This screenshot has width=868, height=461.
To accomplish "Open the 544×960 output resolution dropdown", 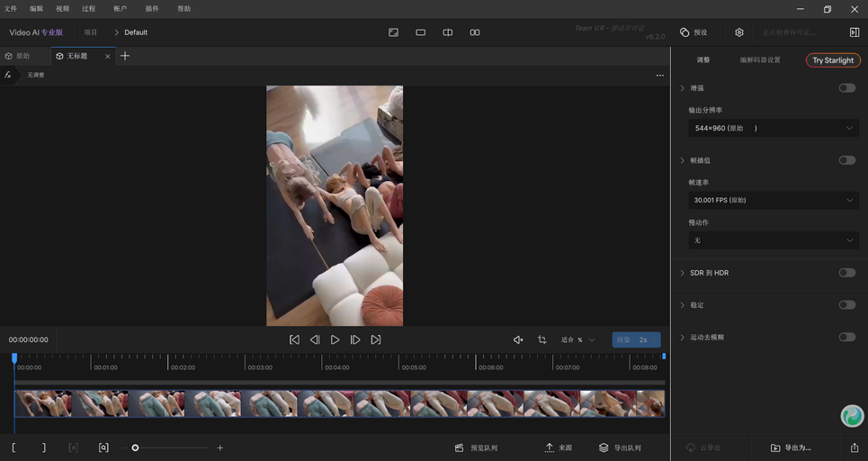I will point(774,128).
